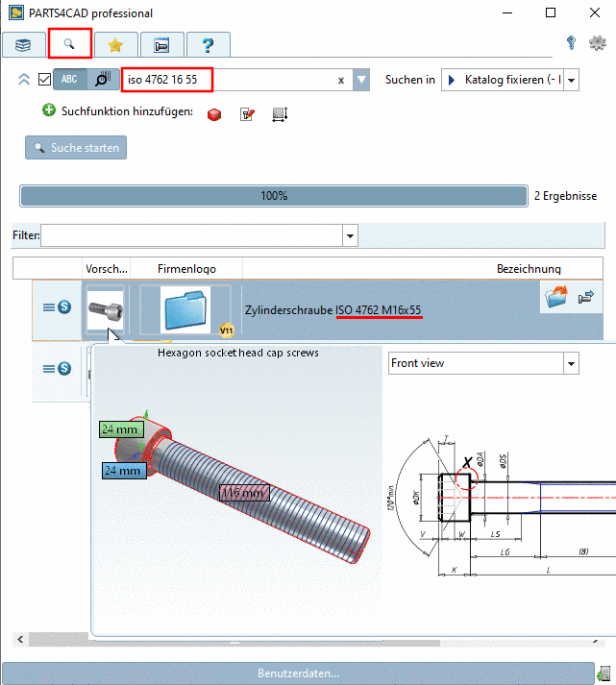Click the V11 version badge
This screenshot has width=616, height=685.
tap(227, 330)
